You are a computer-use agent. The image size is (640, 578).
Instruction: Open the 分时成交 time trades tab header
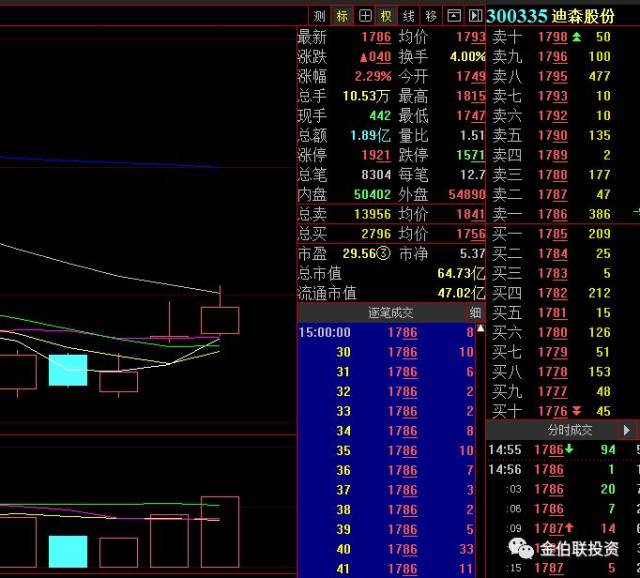pyautogui.click(x=570, y=430)
